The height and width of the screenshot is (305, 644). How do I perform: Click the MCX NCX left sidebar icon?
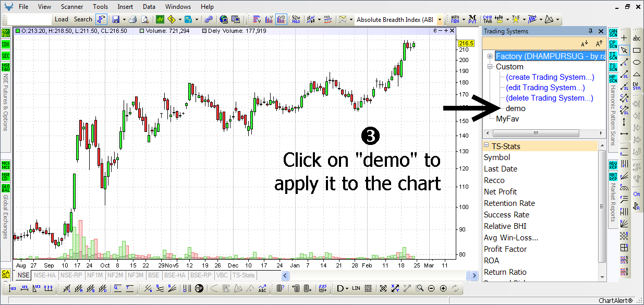point(6,165)
